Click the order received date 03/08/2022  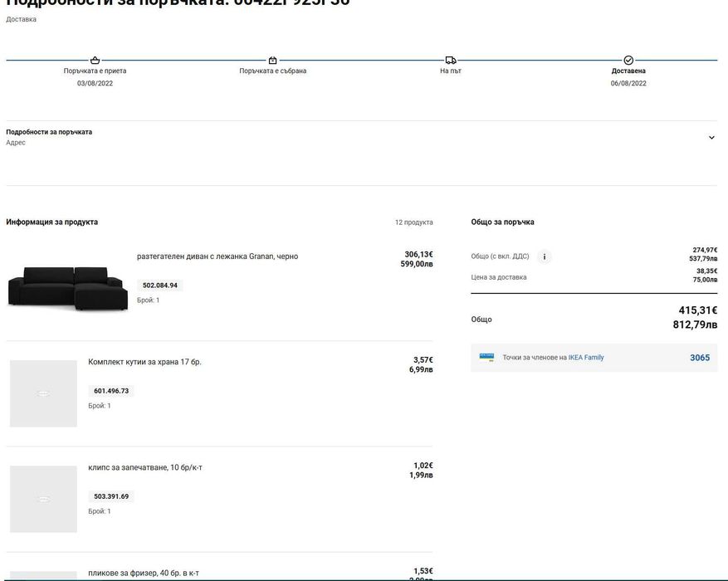coord(95,84)
